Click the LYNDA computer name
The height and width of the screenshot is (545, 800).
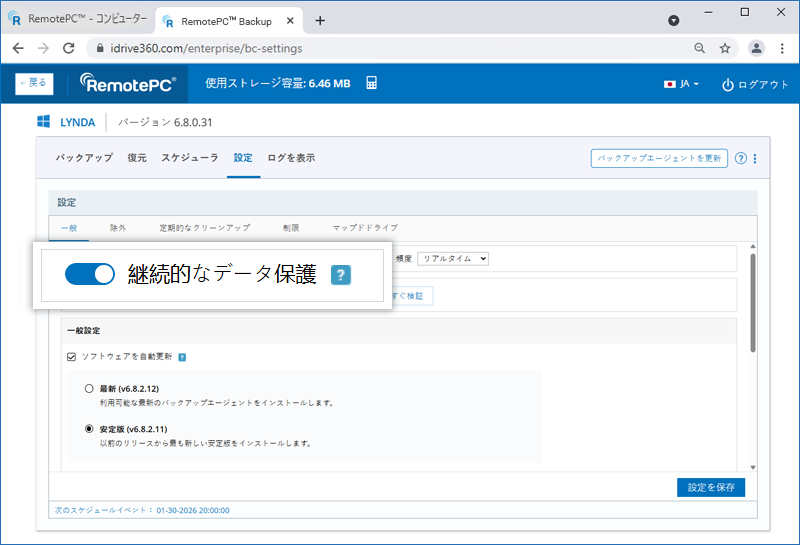pyautogui.click(x=78, y=122)
